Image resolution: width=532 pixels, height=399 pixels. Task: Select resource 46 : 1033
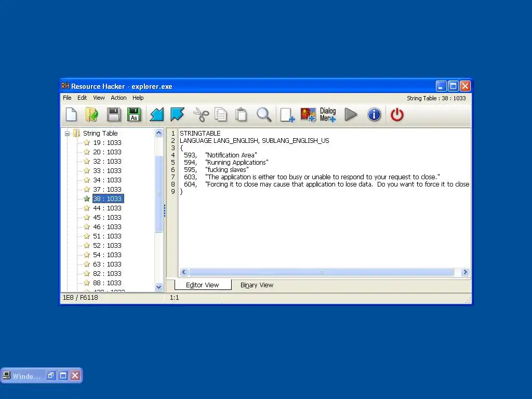107,227
